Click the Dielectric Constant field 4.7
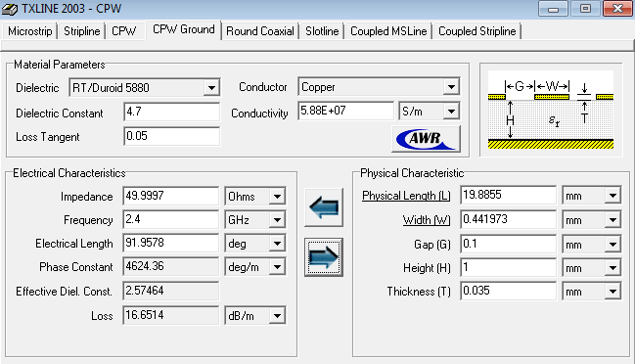 pyautogui.click(x=171, y=112)
